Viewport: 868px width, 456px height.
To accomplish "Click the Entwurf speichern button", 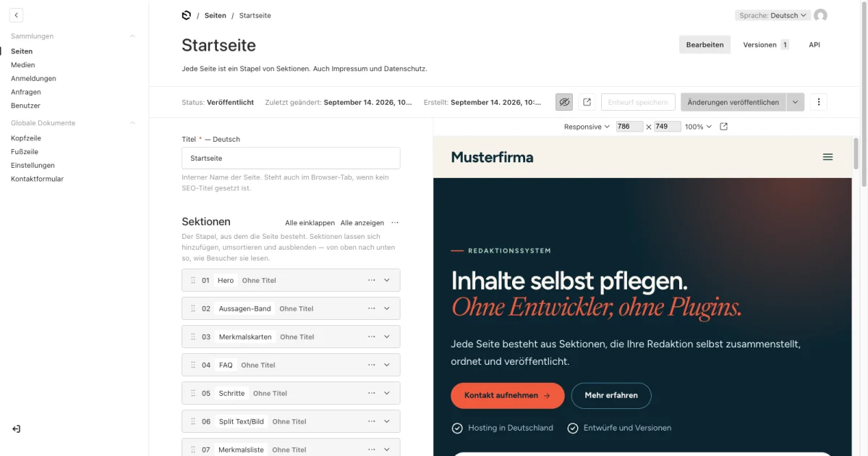I will 638,102.
